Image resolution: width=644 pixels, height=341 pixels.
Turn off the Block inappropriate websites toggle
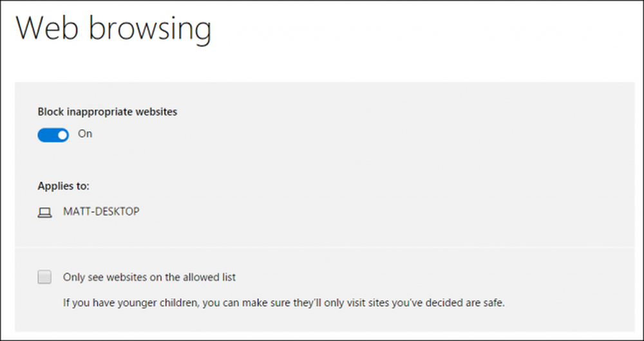click(53, 134)
